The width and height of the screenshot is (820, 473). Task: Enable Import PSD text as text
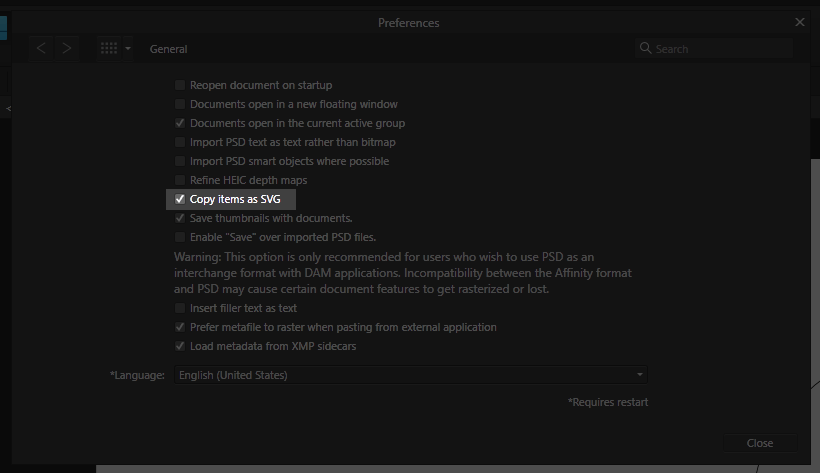point(180,143)
